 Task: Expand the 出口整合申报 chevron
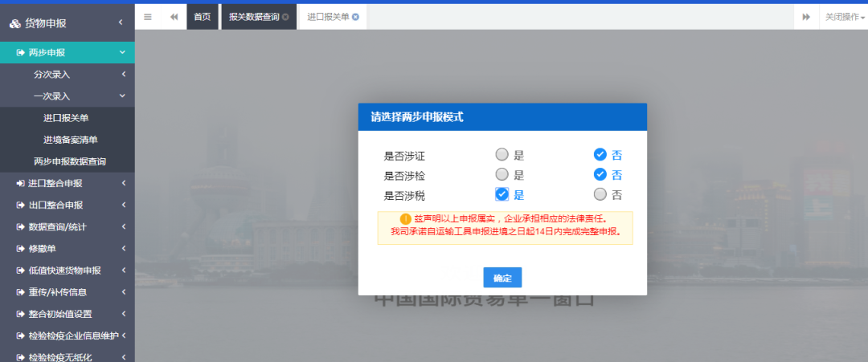tap(124, 205)
